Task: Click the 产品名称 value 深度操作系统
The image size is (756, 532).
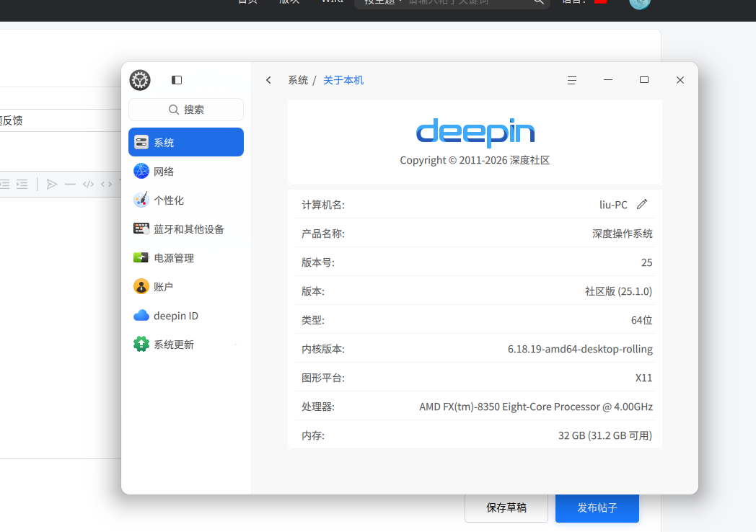Action: pos(622,234)
